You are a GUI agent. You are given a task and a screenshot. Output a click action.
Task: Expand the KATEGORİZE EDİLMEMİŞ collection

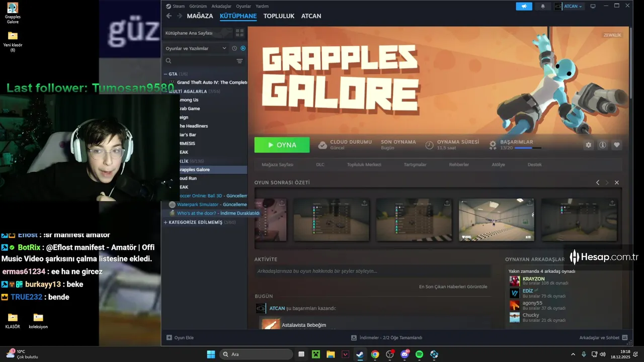click(166, 222)
